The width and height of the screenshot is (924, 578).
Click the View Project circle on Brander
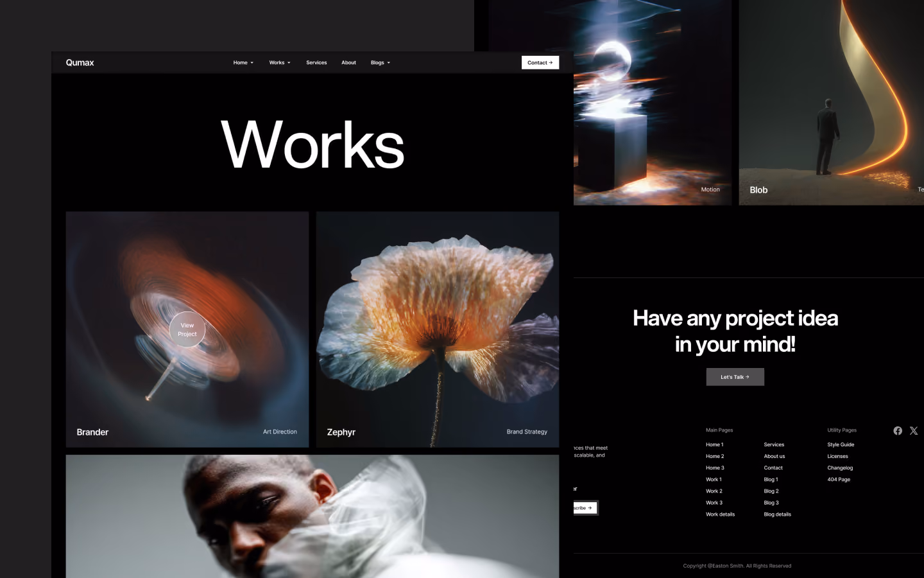tap(187, 329)
